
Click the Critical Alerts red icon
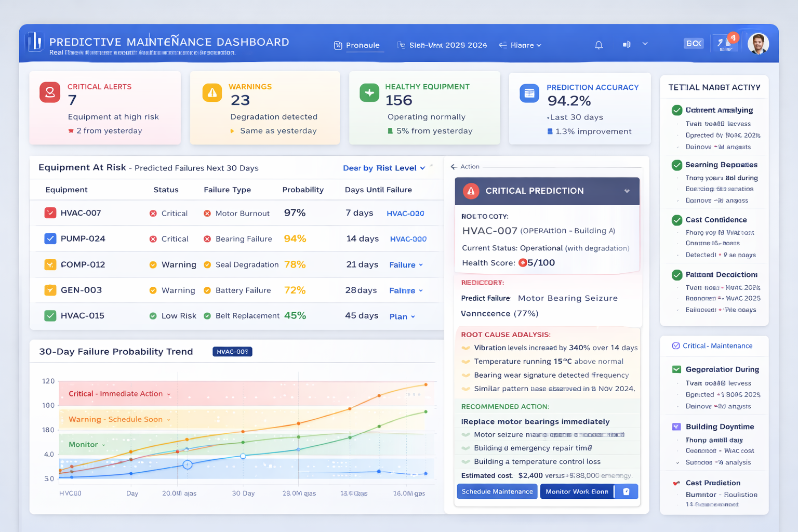pyautogui.click(x=50, y=92)
